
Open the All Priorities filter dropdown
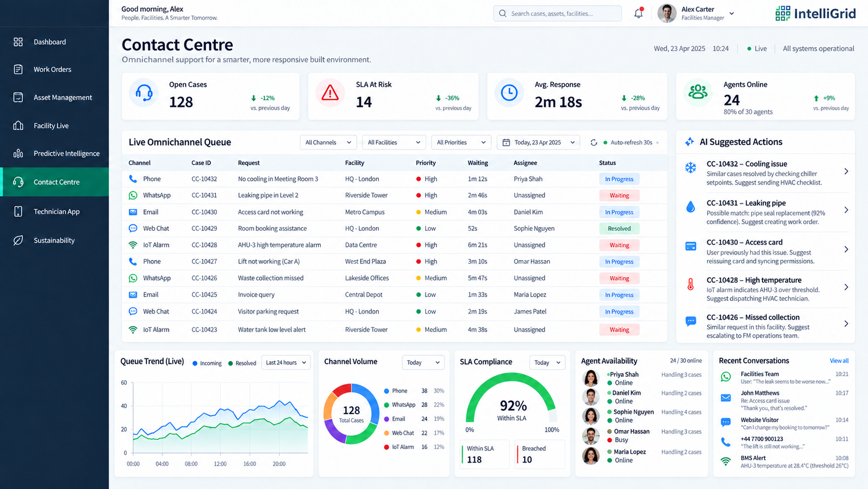[x=461, y=142]
